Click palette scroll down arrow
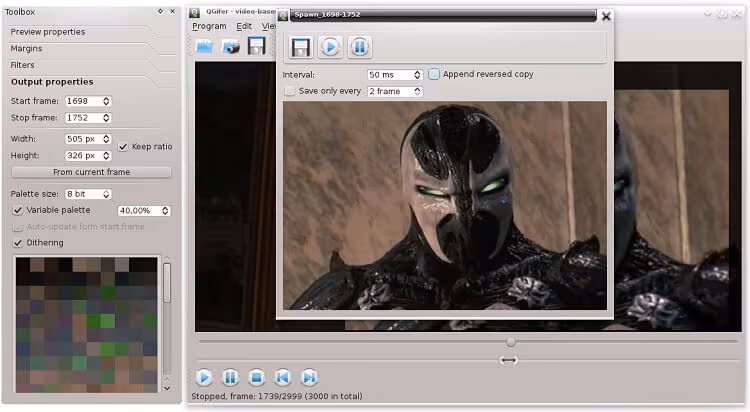Screen dimensions: 750x412 coord(167,388)
